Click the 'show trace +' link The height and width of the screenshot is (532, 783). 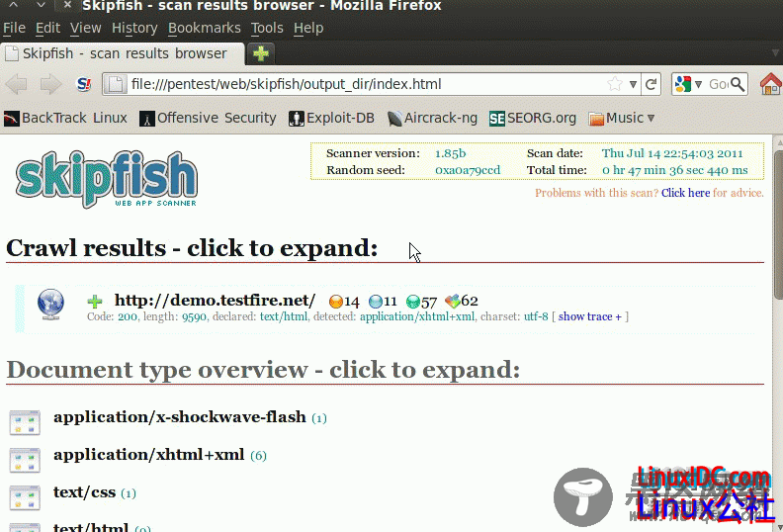click(x=590, y=316)
